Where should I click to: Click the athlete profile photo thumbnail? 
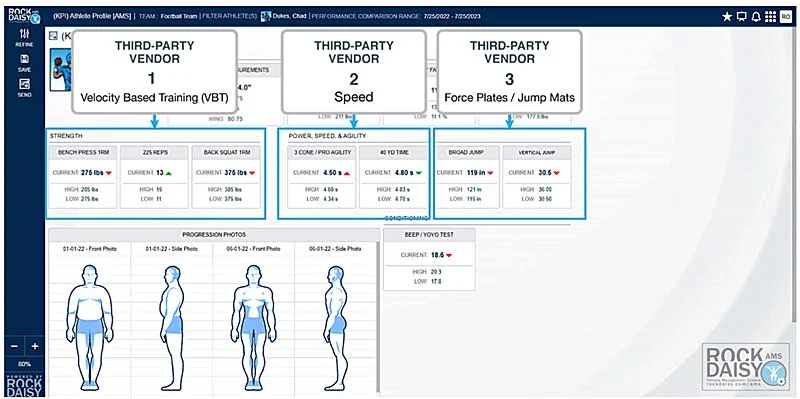[61, 70]
